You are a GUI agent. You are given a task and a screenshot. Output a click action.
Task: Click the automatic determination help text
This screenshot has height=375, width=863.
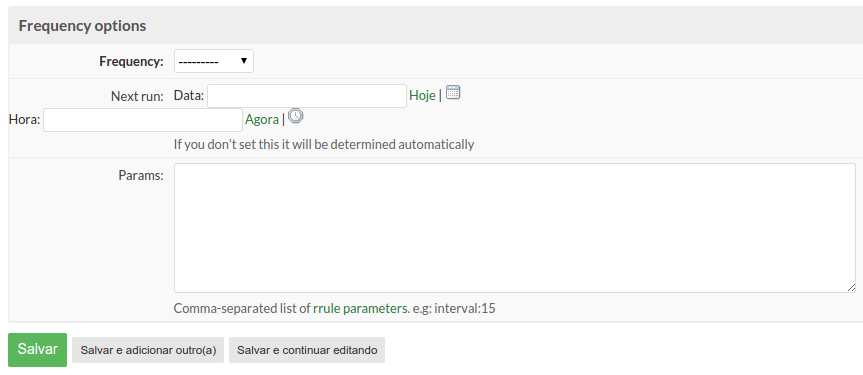point(324,145)
